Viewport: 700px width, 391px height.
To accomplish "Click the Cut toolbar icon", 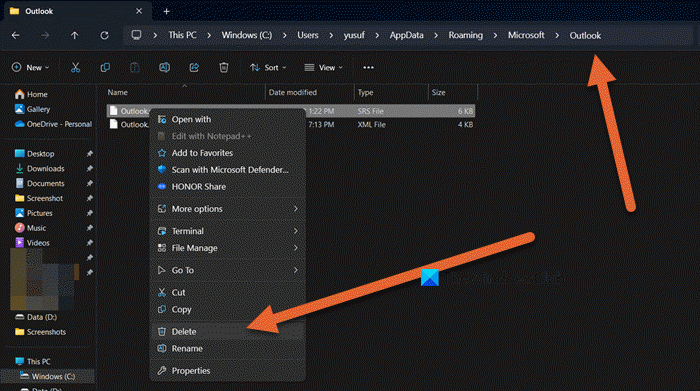I will (75, 67).
